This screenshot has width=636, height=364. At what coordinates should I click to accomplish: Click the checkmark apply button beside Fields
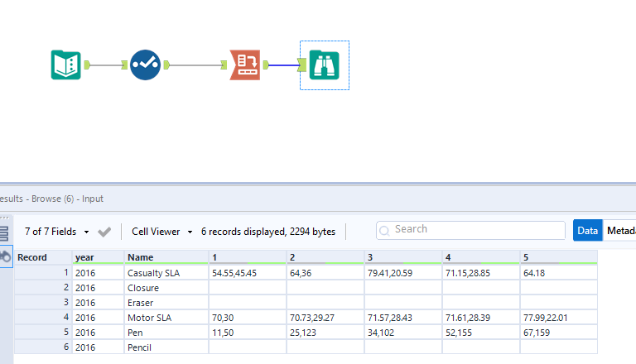pos(104,232)
